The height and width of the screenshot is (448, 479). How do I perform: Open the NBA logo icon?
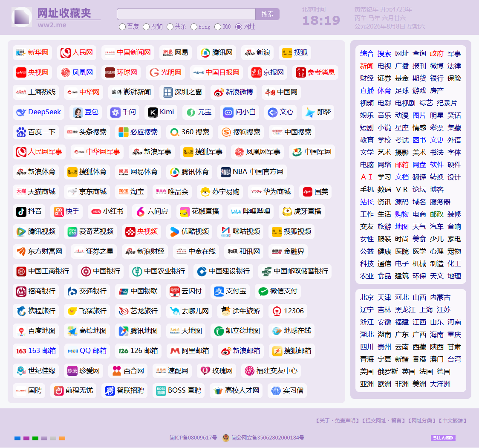226,172
